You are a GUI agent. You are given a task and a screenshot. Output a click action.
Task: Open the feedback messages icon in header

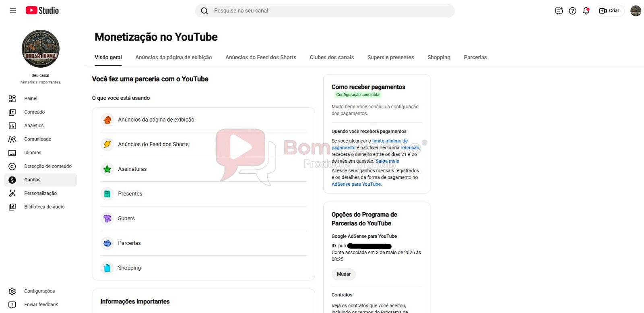(x=559, y=11)
